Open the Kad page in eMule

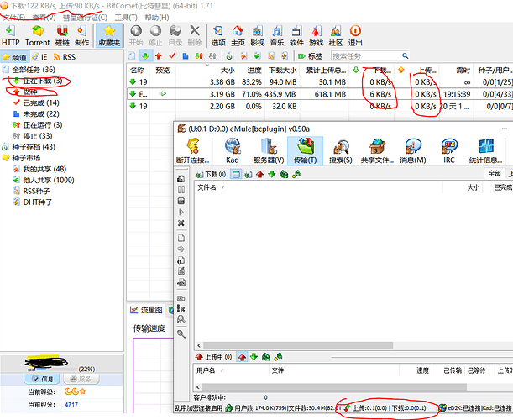coord(233,150)
